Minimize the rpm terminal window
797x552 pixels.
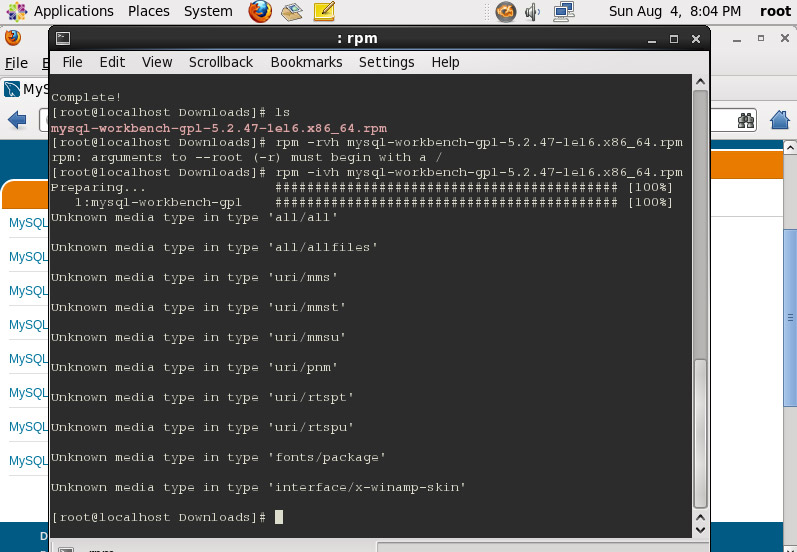pyautogui.click(x=652, y=39)
